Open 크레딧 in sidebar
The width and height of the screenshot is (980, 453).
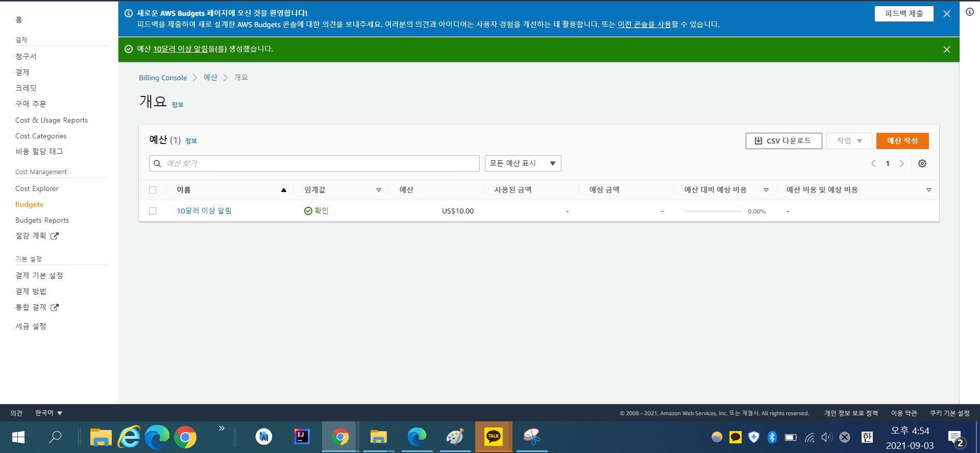(26, 88)
